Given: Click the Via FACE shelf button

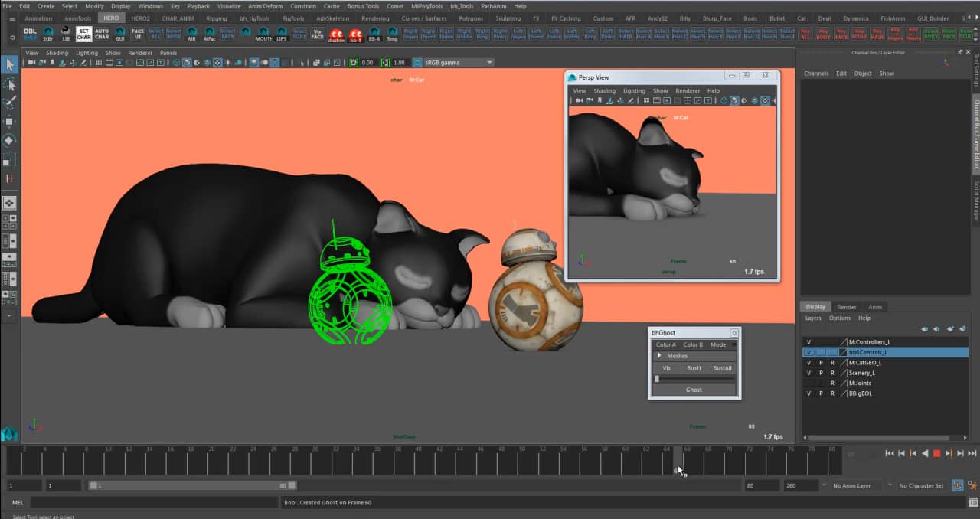Looking at the screenshot, I should click(317, 34).
